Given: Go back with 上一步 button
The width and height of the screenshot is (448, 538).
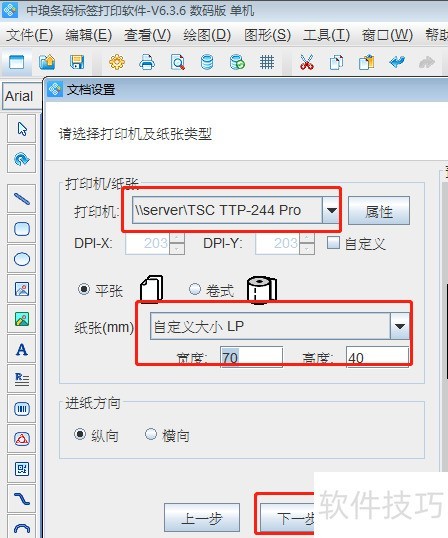Looking at the screenshot, I should click(x=202, y=518).
